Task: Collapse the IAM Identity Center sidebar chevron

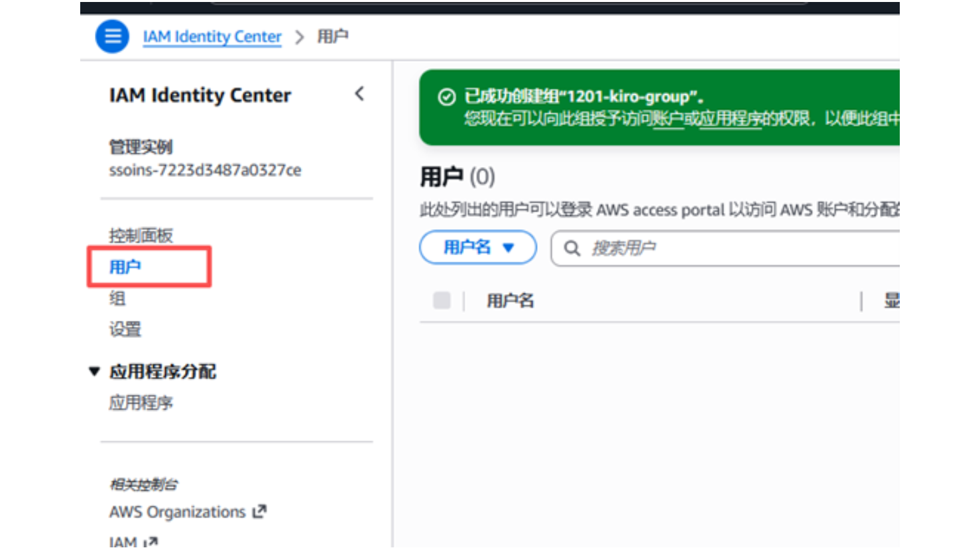Action: 359,94
